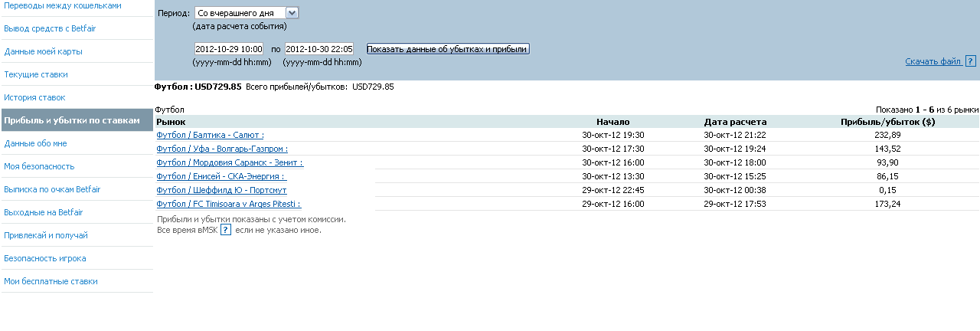This screenshot has height=331, width=980.
Task: Open Данные обо мне page
Action: point(35,143)
